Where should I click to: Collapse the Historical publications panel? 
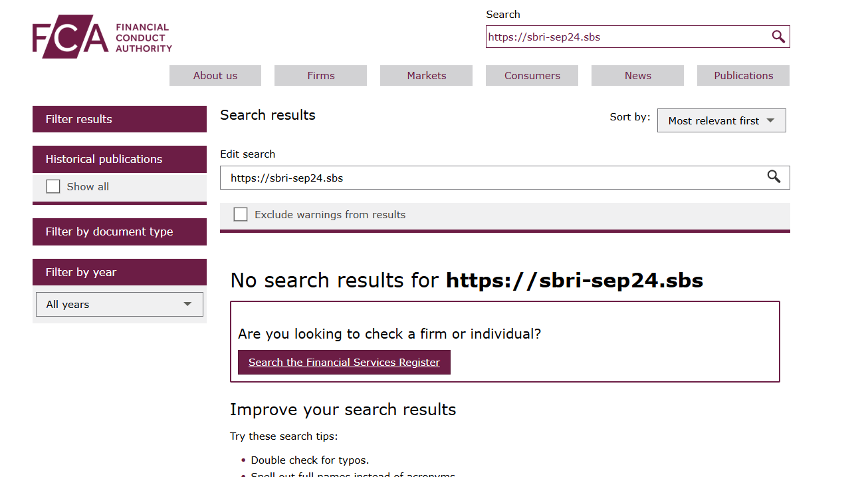click(x=120, y=159)
